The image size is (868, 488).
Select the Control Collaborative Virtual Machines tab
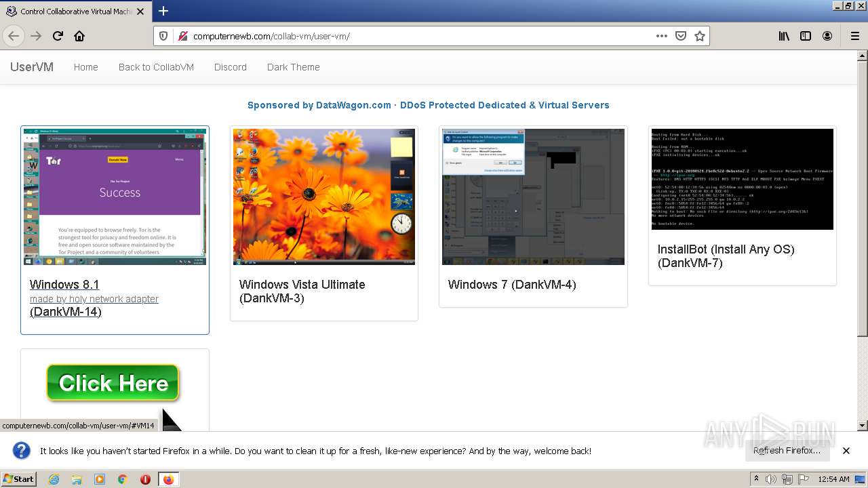[76, 12]
